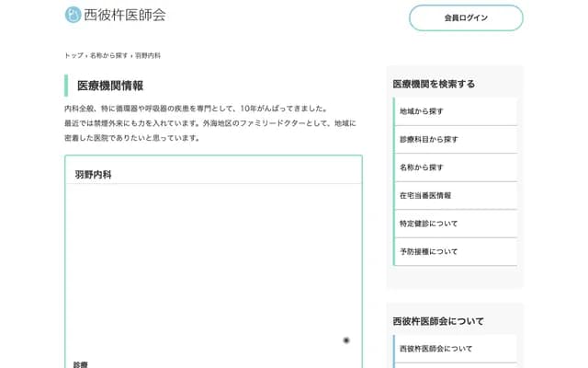Open 特定健診について sidebar item

point(456,224)
